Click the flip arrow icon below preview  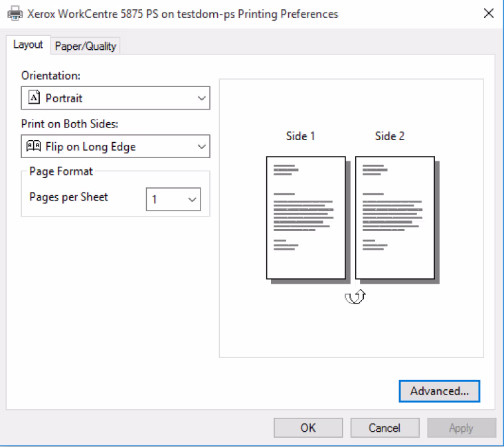coord(355,296)
